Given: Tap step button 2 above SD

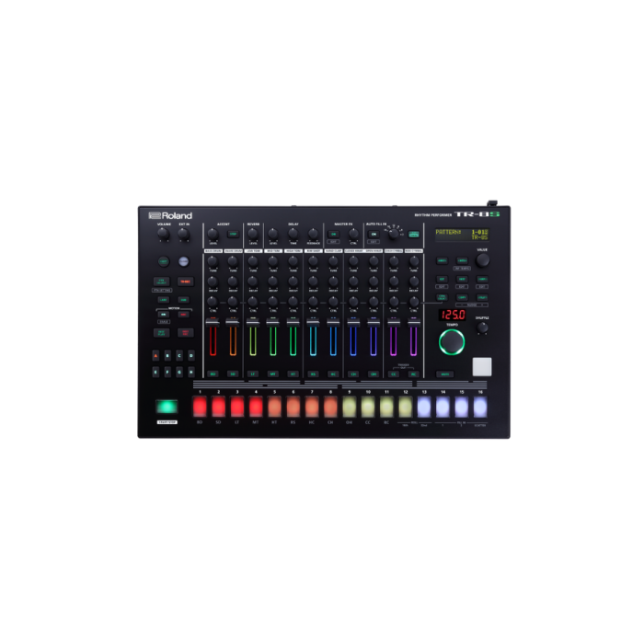Looking at the screenshot, I should pyautogui.click(x=219, y=407).
